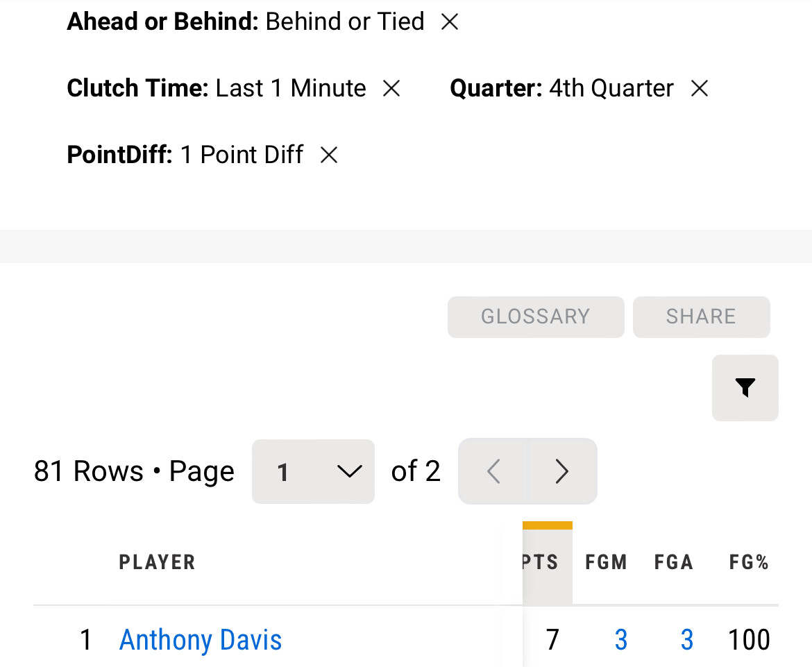The height and width of the screenshot is (667, 812).
Task: Sort by the PLAYER column header
Action: [x=157, y=562]
